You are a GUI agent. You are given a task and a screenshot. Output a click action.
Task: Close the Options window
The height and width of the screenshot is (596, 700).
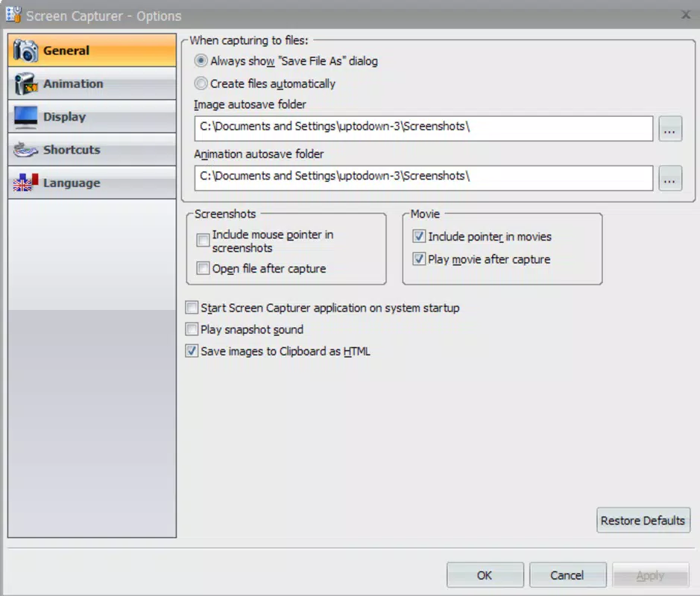tap(686, 15)
